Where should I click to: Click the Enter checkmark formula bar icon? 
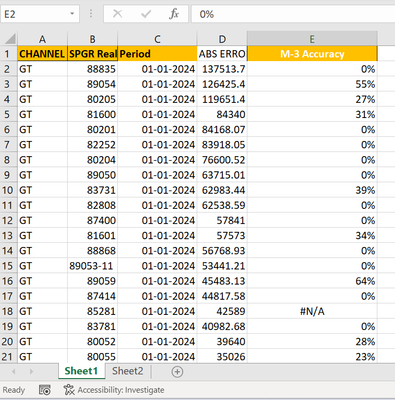(x=146, y=14)
